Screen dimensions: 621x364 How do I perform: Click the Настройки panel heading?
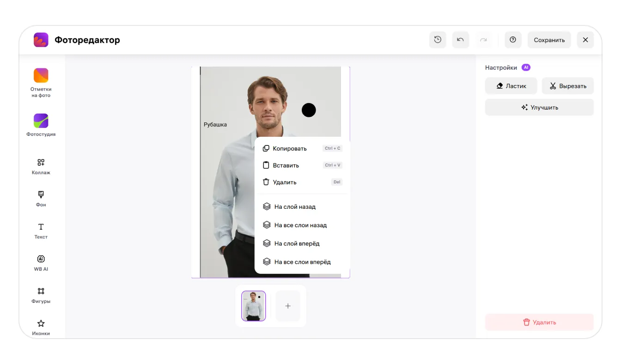[x=501, y=67]
